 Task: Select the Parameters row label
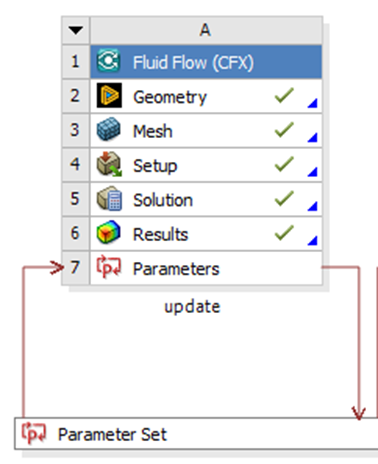(x=176, y=269)
